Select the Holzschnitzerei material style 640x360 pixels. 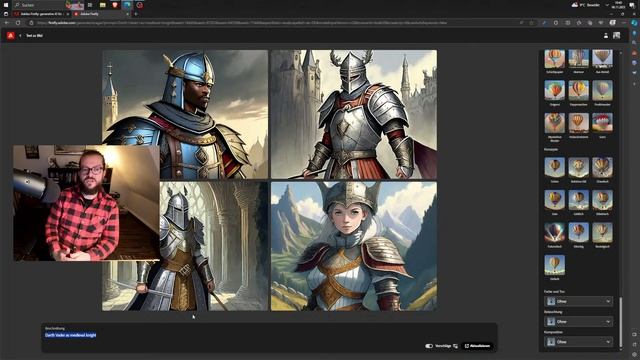(578, 123)
